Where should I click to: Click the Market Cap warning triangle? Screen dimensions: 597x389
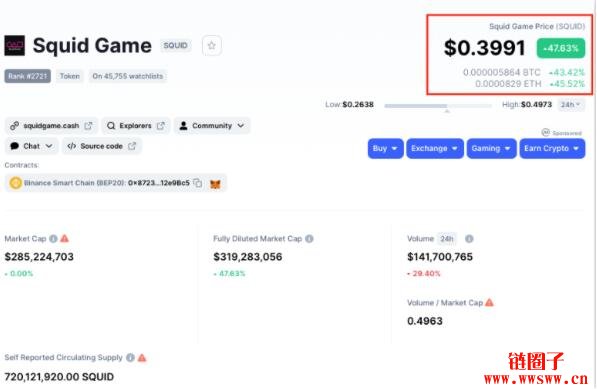click(65, 238)
